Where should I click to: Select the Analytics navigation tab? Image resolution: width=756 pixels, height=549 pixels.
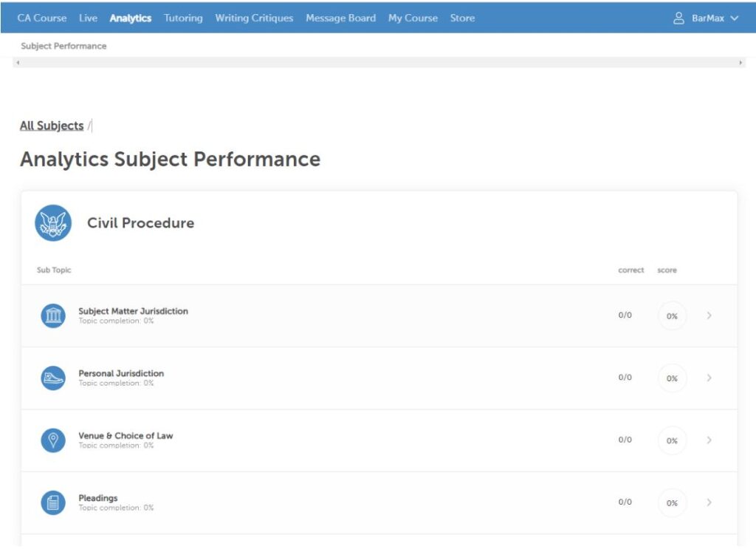click(130, 18)
